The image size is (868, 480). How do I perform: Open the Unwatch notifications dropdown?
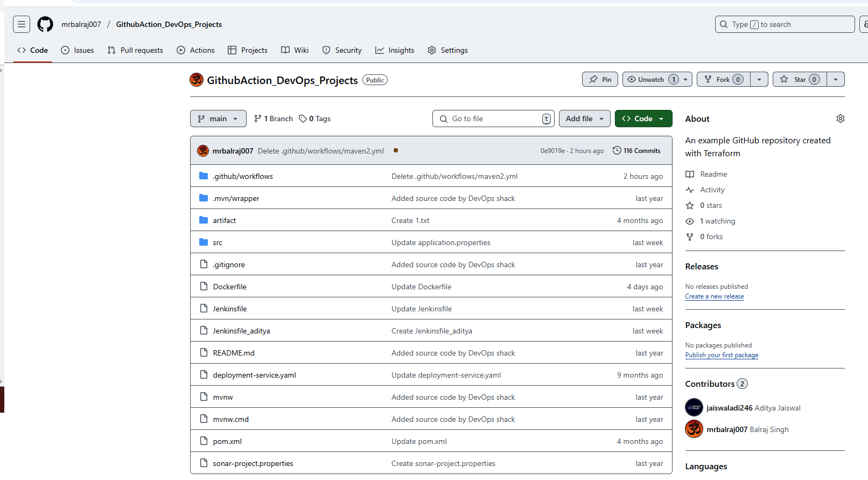click(x=657, y=79)
